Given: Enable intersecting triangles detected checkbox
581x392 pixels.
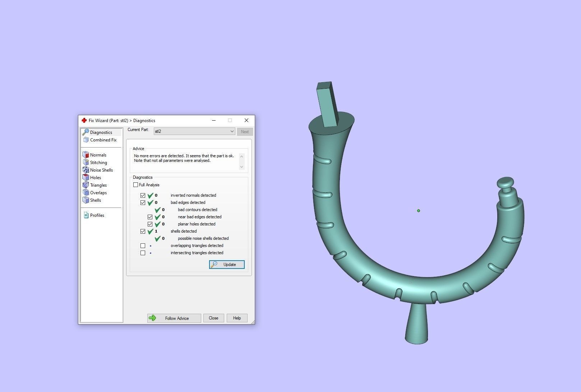Looking at the screenshot, I should [143, 253].
